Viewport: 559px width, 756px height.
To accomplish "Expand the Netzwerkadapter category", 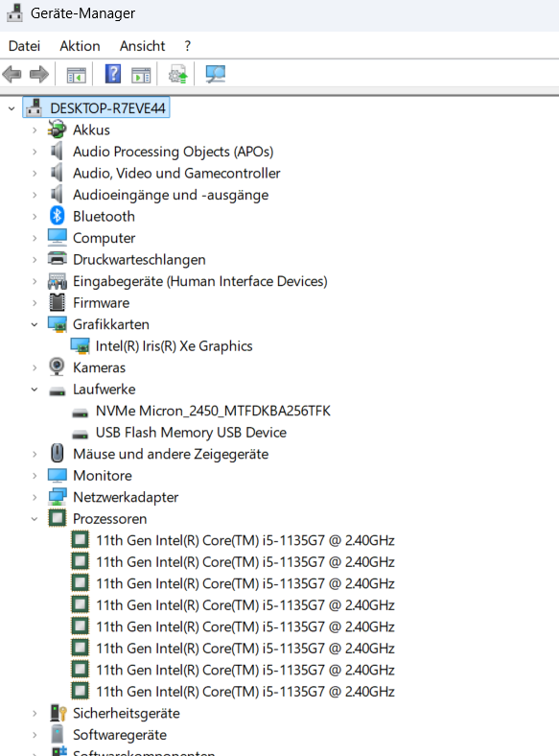I will click(x=35, y=497).
